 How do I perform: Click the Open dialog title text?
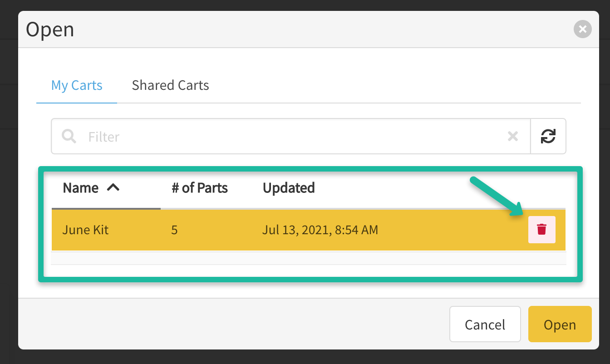click(x=50, y=30)
